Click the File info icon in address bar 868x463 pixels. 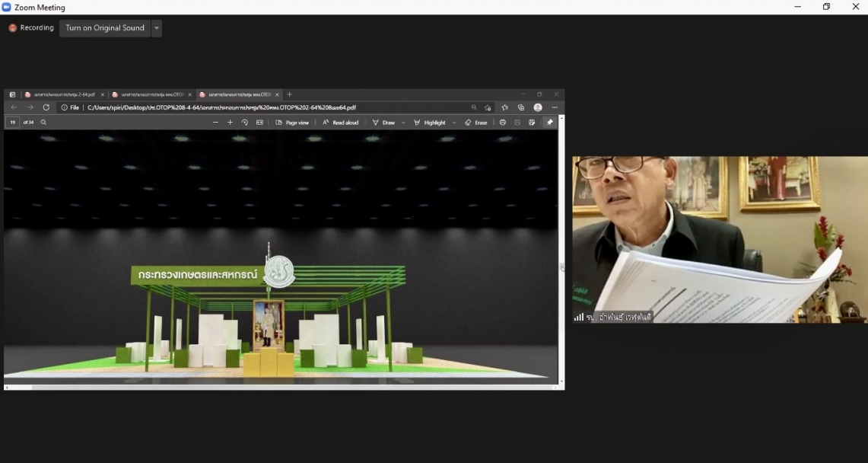(64, 107)
